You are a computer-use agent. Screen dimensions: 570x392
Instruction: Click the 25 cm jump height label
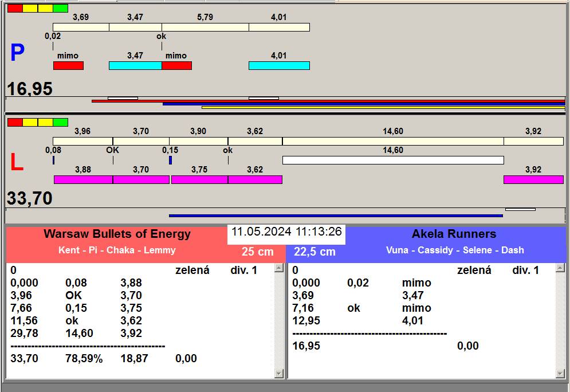[x=257, y=252]
